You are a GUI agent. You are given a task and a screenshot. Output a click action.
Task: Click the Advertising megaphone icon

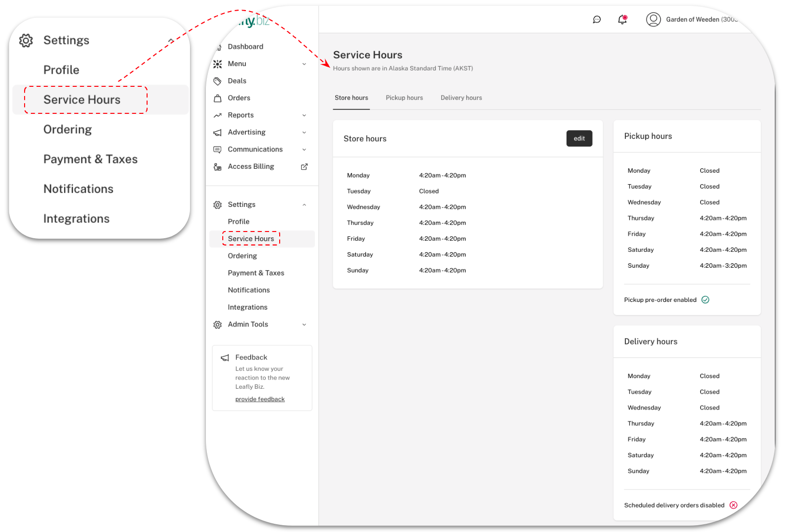pyautogui.click(x=217, y=132)
